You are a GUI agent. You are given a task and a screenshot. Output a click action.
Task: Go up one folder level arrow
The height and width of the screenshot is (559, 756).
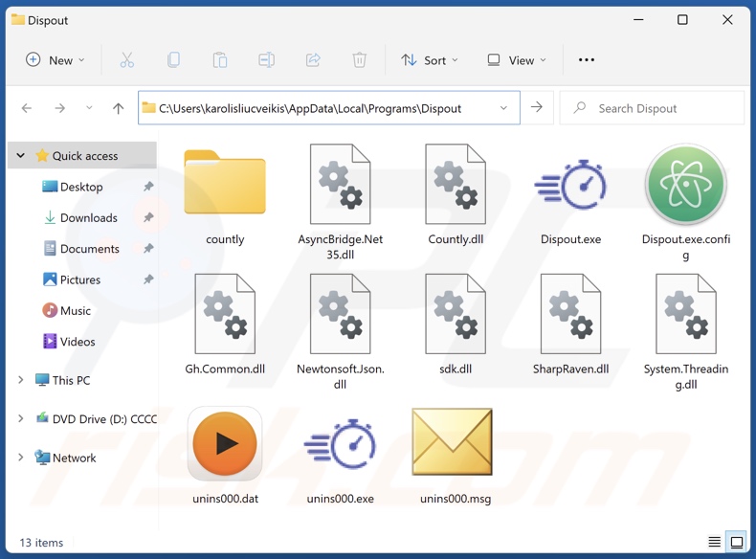(x=118, y=108)
